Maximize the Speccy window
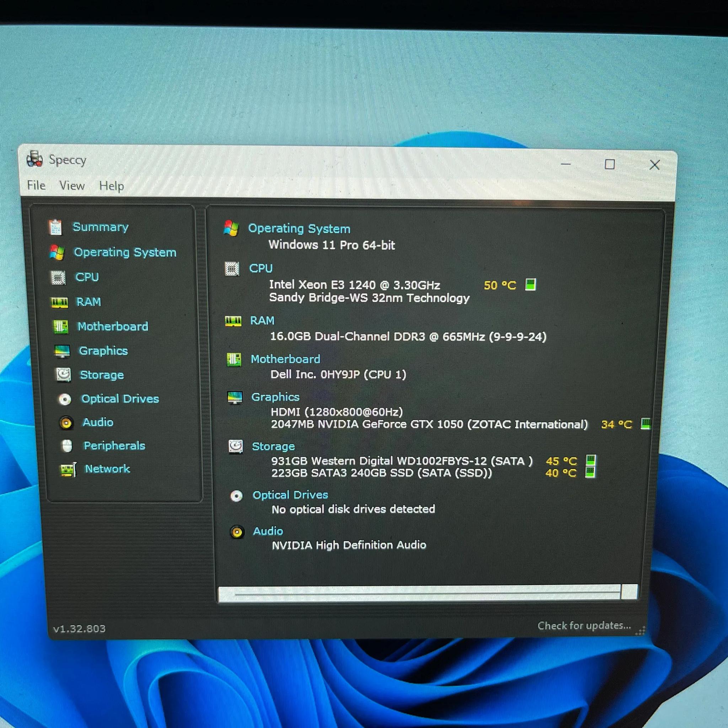 610,164
